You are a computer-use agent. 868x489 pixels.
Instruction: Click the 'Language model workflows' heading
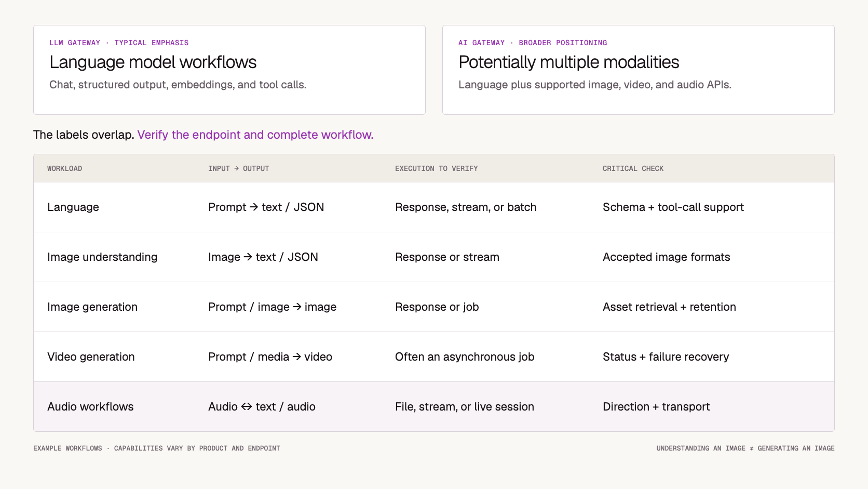153,62
